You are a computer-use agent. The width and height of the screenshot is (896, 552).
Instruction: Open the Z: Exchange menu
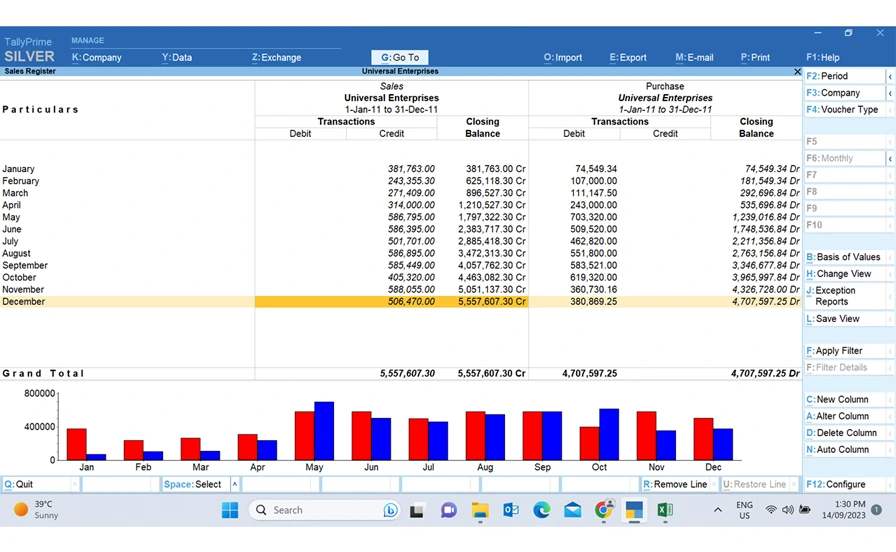[x=276, y=57]
